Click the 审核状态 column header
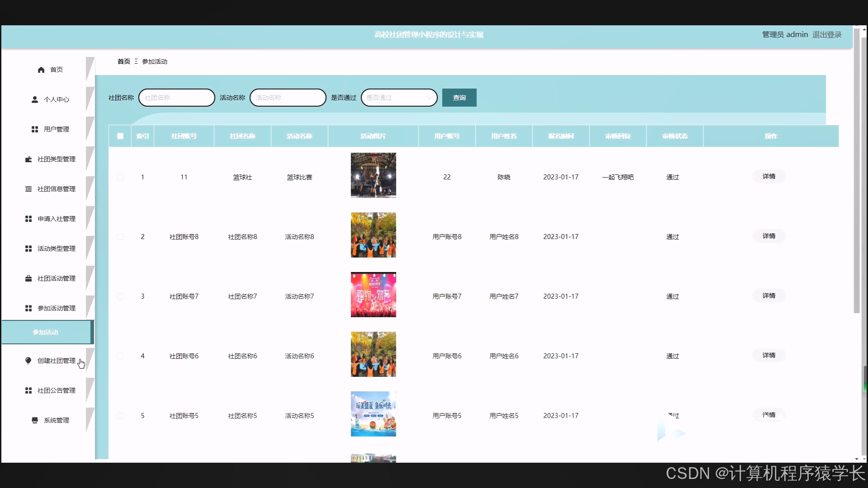This screenshot has width=868, height=488. coord(675,136)
